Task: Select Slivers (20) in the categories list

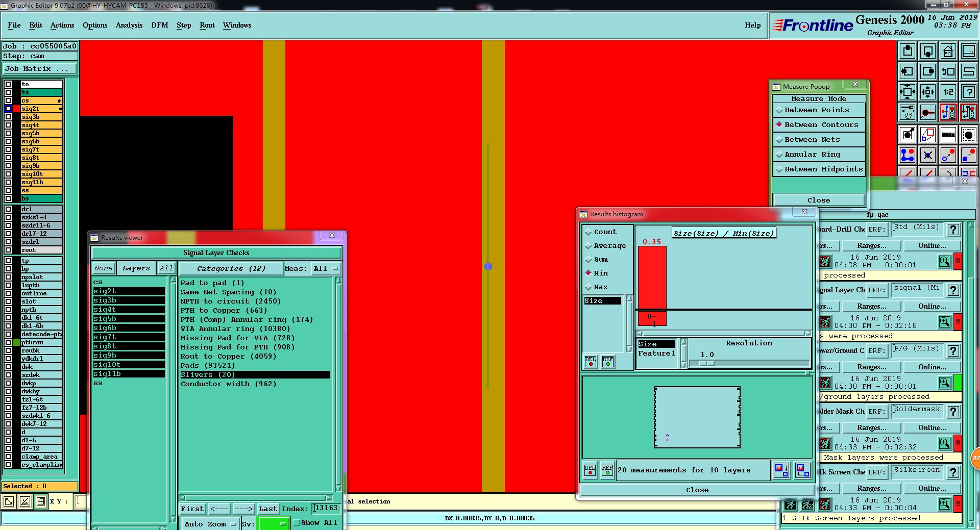Action: coord(255,375)
